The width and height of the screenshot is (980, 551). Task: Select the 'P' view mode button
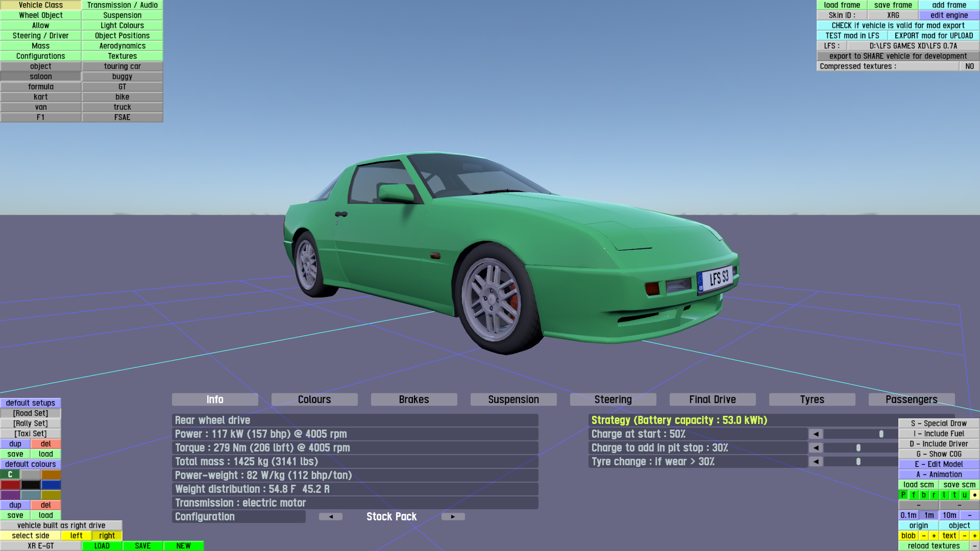[903, 495]
